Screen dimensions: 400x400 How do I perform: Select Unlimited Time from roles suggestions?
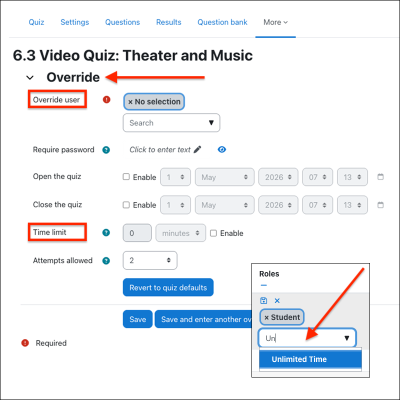pyautogui.click(x=310, y=359)
